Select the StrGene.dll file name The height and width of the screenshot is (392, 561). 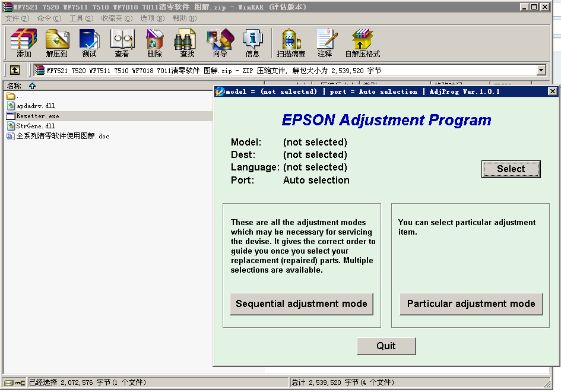click(36, 126)
